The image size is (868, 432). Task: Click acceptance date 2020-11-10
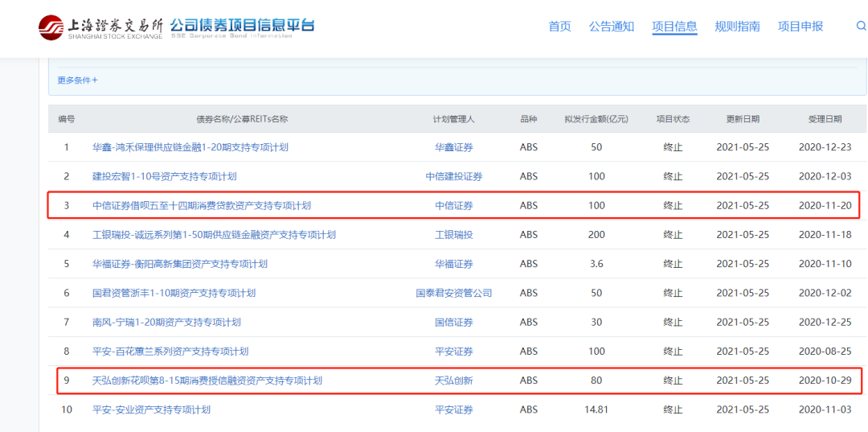[x=825, y=264]
